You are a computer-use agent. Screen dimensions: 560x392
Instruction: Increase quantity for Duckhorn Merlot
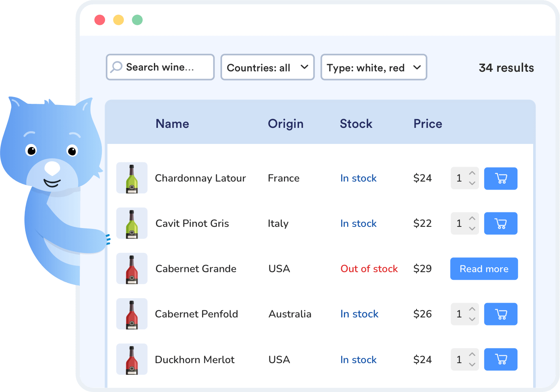click(x=472, y=354)
